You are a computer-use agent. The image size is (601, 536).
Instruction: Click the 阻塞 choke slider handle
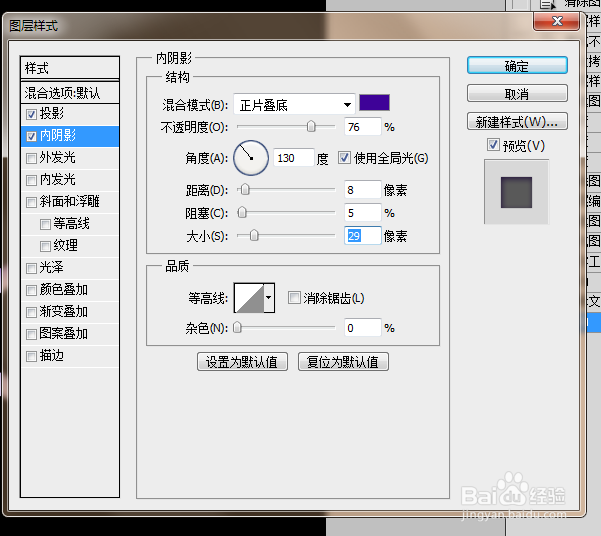[x=242, y=212]
